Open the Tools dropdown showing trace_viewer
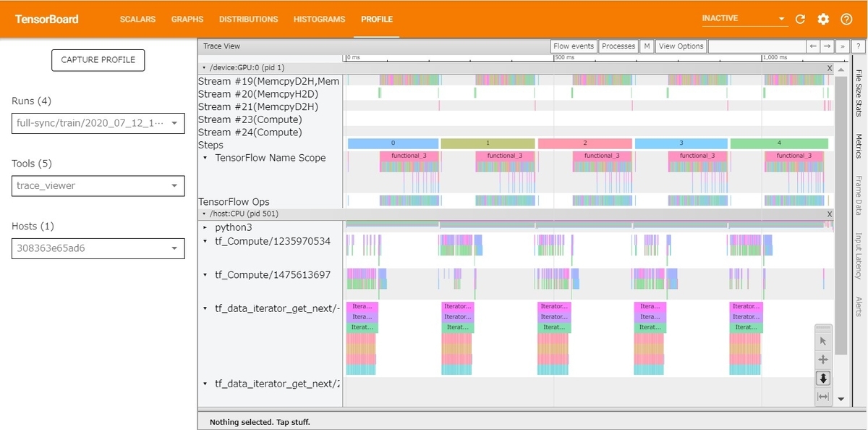 (98, 185)
